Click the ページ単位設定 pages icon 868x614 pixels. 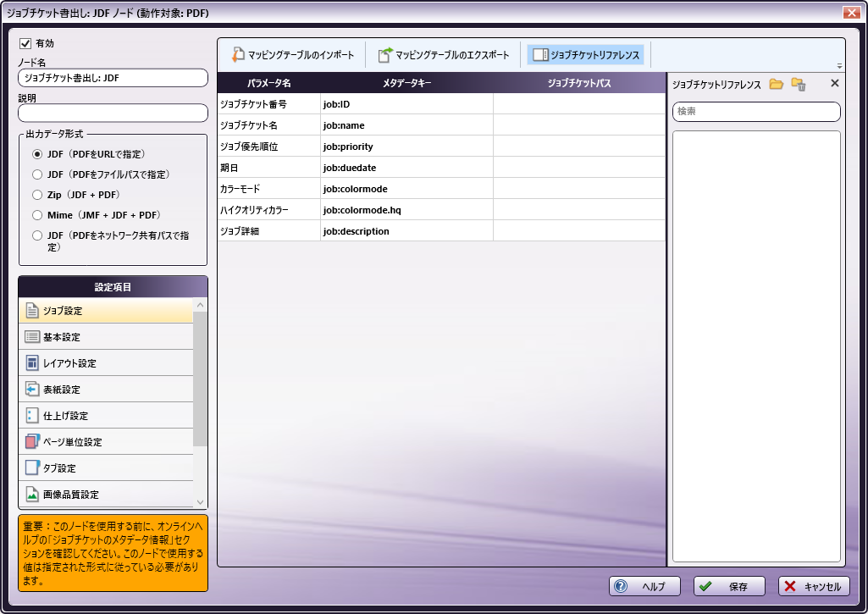(x=32, y=441)
